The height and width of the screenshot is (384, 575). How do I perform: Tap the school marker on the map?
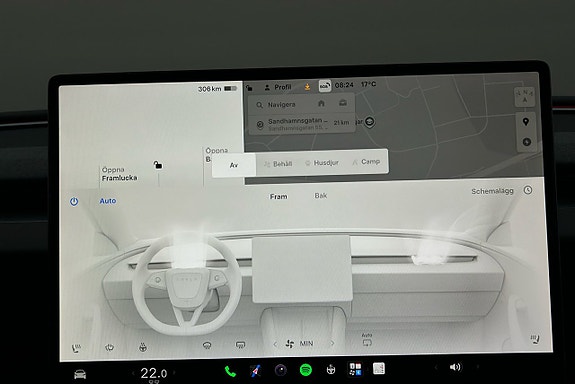coord(370,122)
